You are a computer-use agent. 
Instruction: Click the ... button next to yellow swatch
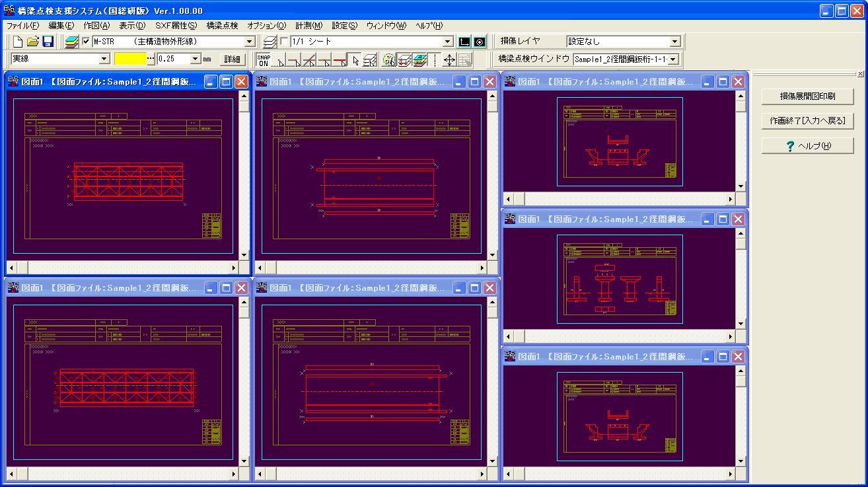point(151,59)
